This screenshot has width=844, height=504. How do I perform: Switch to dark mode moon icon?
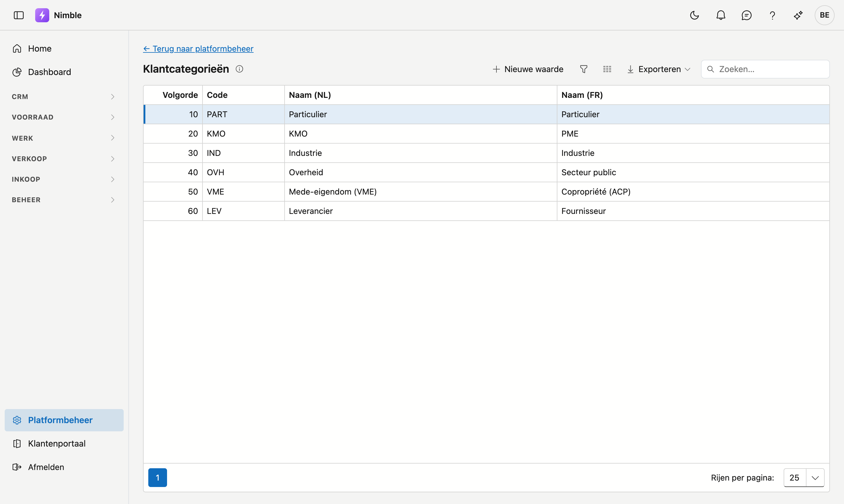click(x=695, y=15)
